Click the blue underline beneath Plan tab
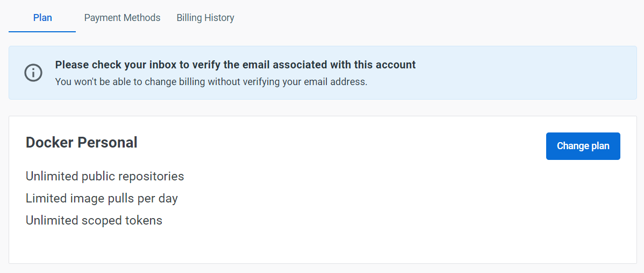The image size is (644, 273). pos(42,32)
